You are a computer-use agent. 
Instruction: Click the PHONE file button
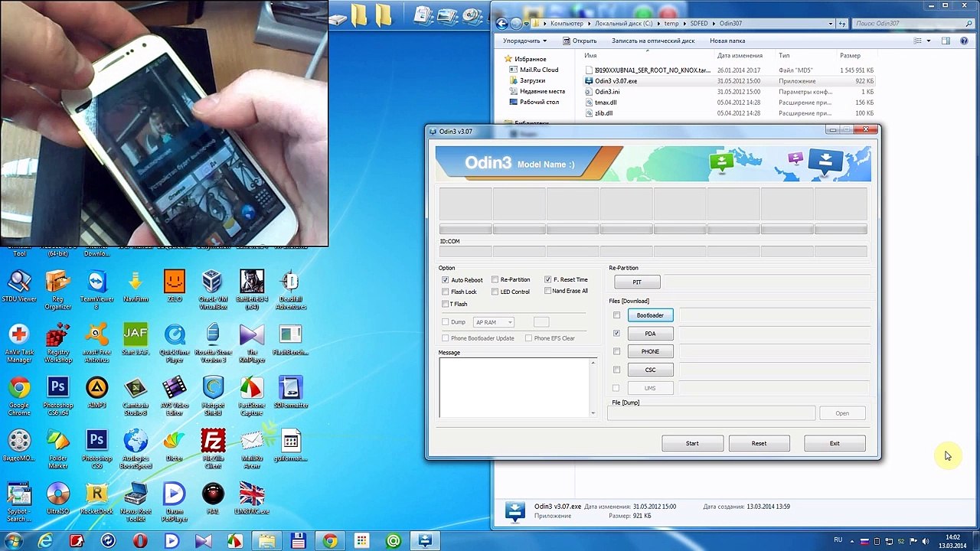[650, 351]
